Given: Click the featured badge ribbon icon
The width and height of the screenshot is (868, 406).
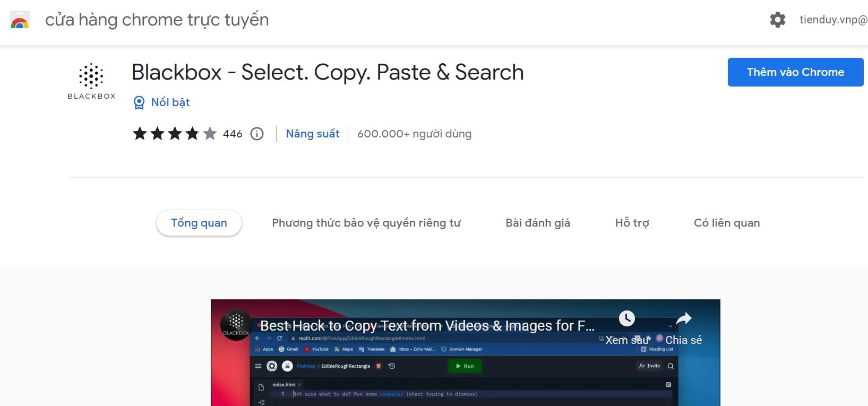Looking at the screenshot, I should [x=139, y=102].
